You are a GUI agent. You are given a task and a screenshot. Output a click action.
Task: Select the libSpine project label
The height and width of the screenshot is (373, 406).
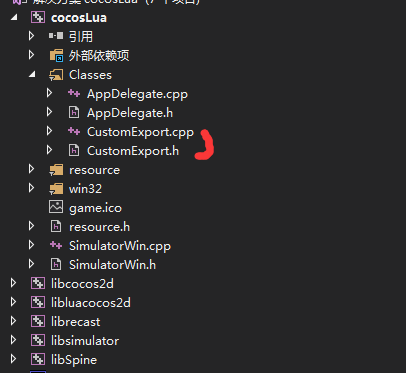[74, 360]
